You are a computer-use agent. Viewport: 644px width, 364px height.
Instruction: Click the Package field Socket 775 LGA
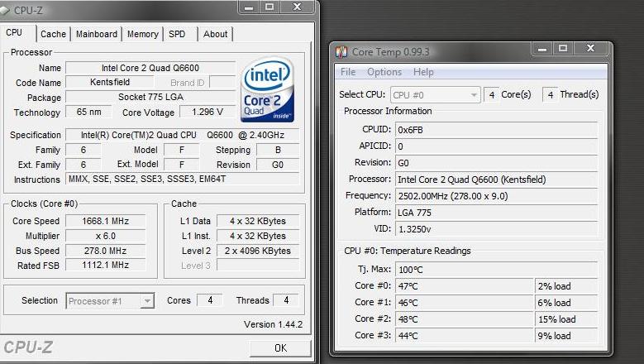point(150,97)
